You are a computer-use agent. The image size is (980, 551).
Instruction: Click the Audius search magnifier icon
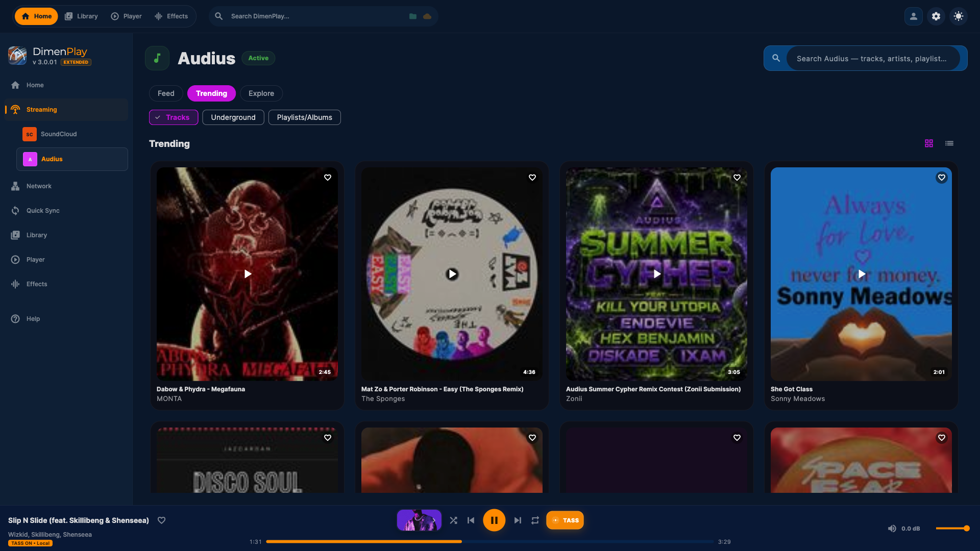pos(776,58)
